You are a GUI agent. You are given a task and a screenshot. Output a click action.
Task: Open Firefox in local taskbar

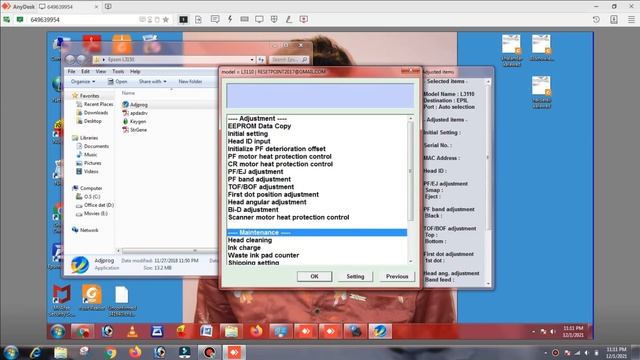135,352
